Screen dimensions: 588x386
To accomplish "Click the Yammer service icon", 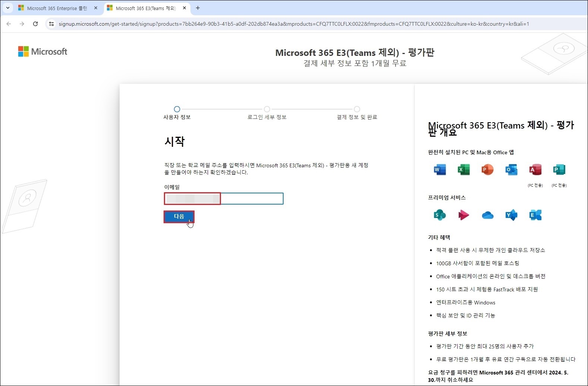I will [511, 215].
